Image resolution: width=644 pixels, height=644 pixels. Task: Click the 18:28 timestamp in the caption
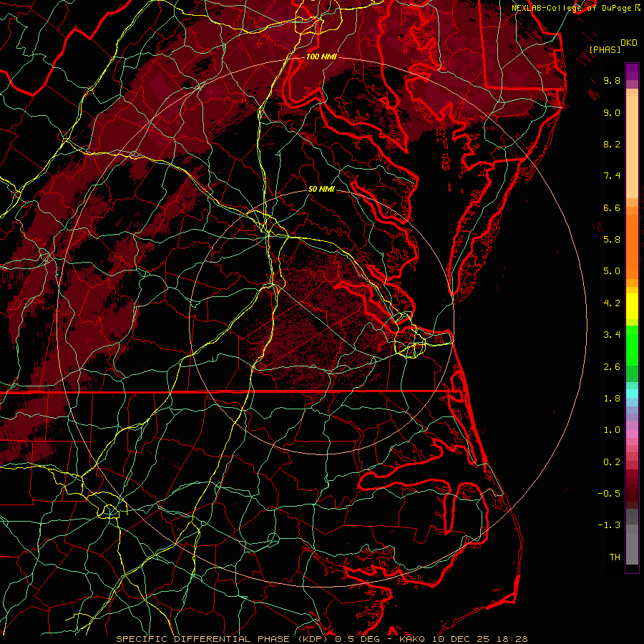coord(514,639)
